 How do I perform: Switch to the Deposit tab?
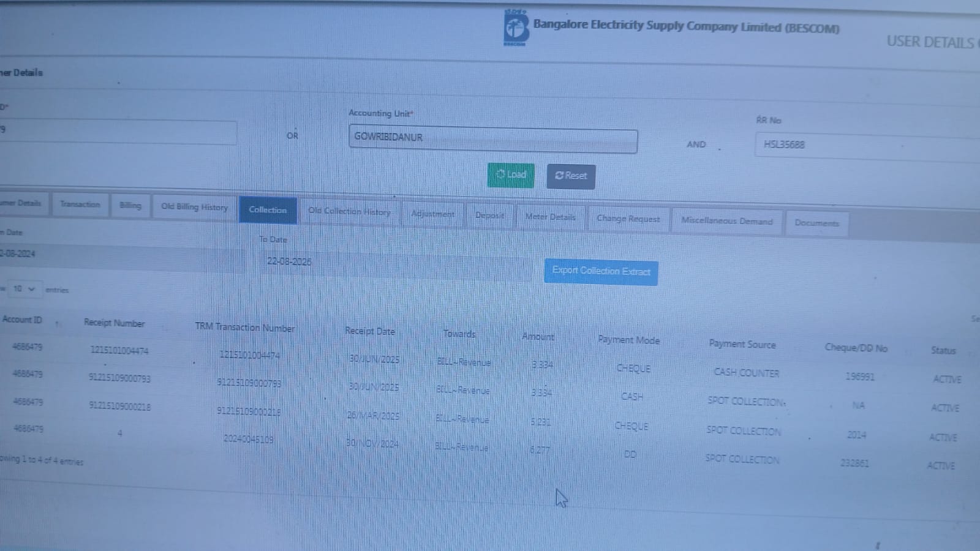point(489,216)
